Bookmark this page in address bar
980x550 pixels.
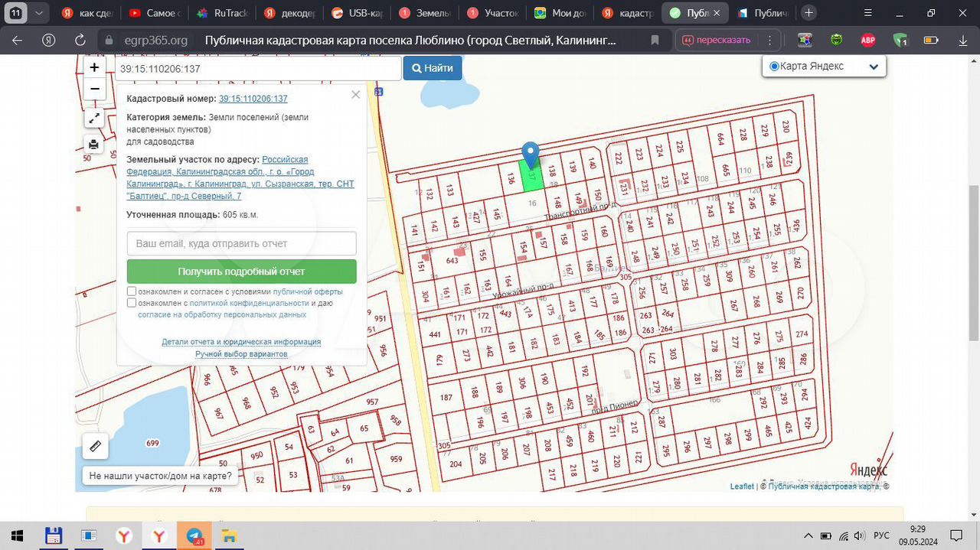coord(655,41)
